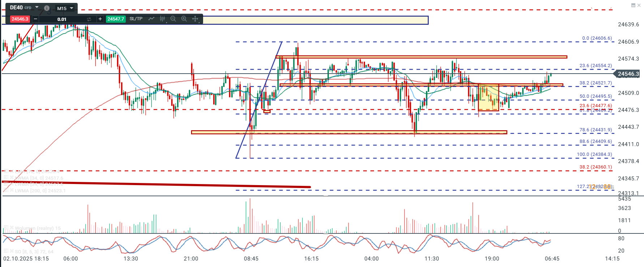Click the current price label 24546.3 on axis

coord(628,74)
